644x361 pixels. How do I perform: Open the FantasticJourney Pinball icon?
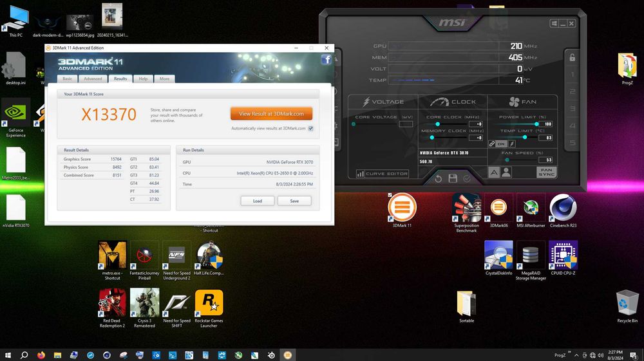click(144, 260)
